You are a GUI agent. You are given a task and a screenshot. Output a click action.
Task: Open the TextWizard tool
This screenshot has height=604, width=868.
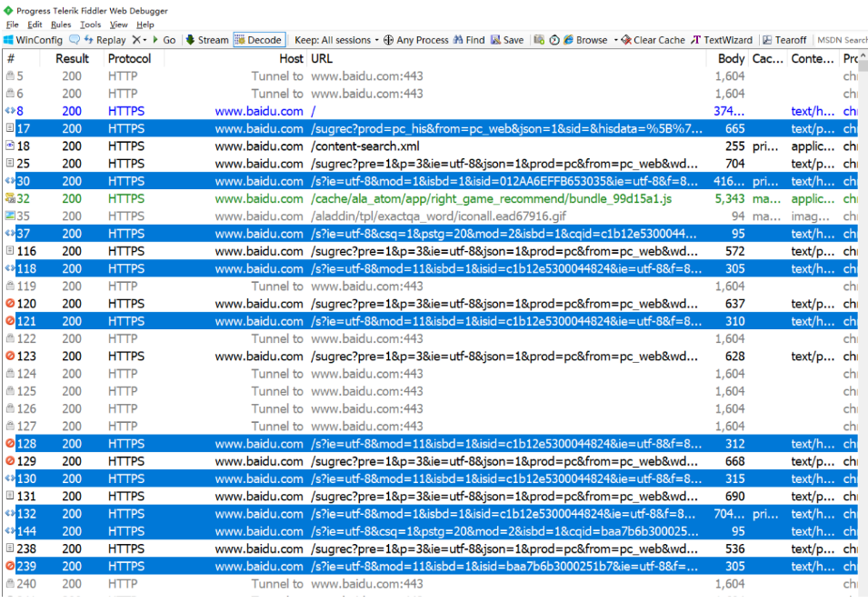722,40
